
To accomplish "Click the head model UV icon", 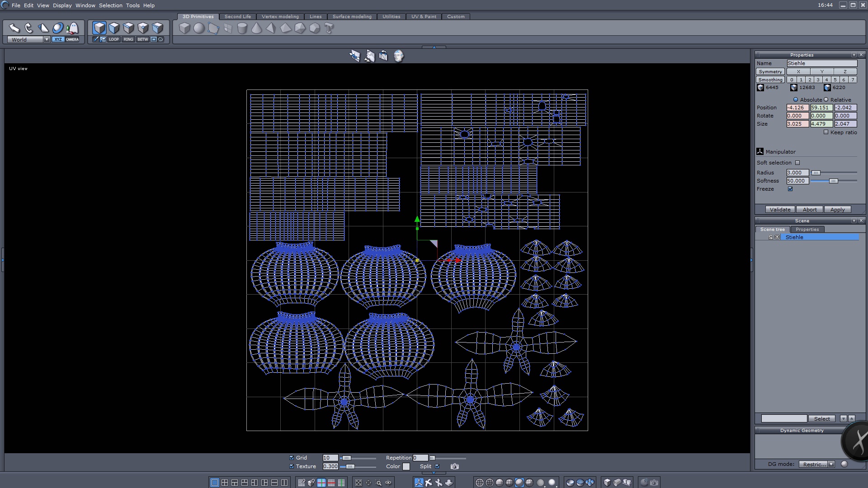I will click(x=398, y=56).
